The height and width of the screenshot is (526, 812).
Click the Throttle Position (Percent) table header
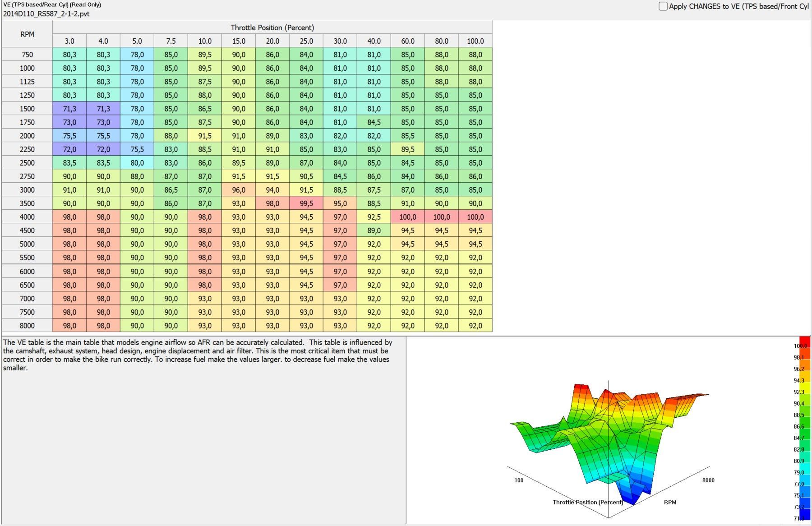pos(272,28)
